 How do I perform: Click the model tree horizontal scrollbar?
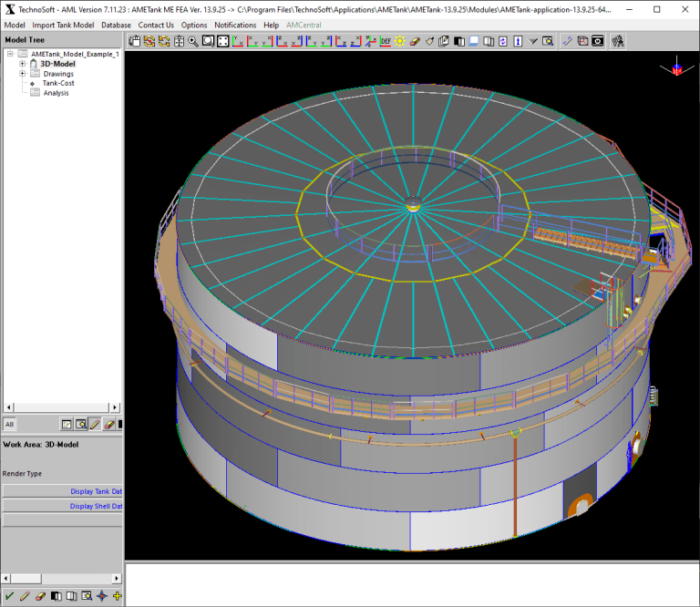(x=62, y=407)
